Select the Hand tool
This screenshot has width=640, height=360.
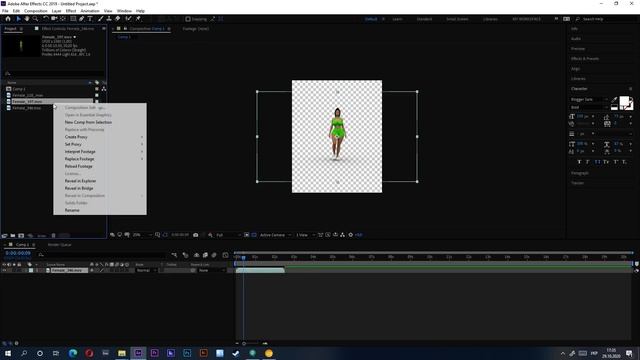tap(27, 19)
